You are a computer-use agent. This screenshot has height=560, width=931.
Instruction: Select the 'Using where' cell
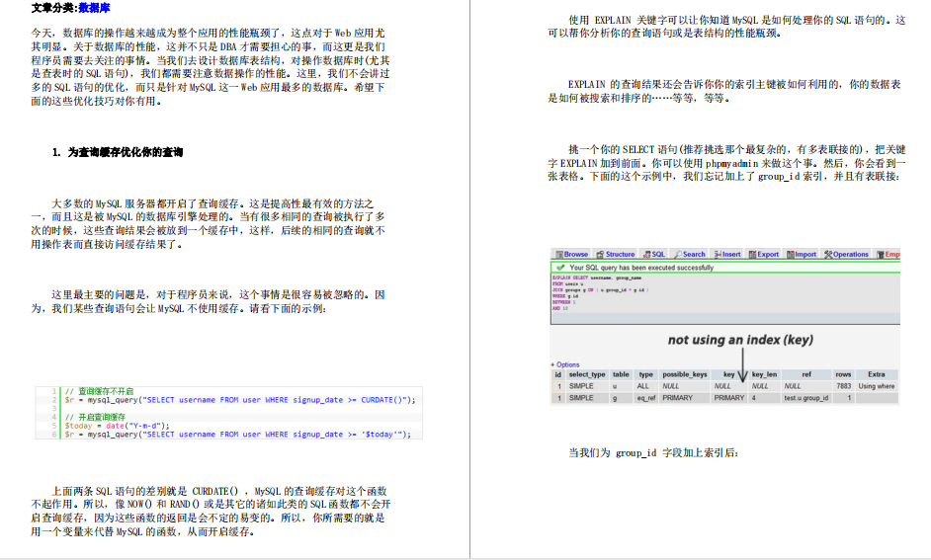877,386
